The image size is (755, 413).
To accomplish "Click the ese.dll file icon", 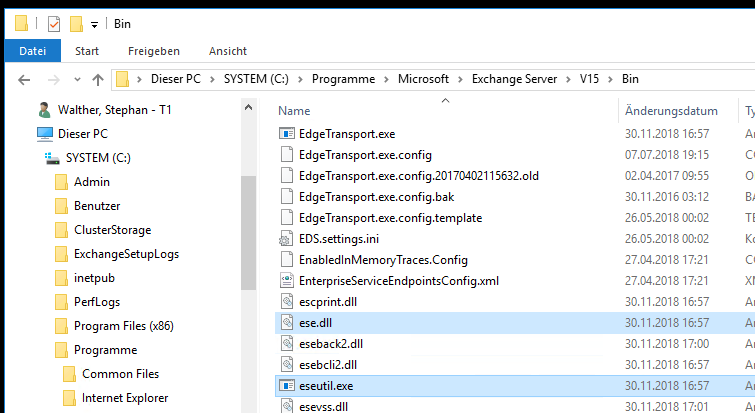I will 287,323.
